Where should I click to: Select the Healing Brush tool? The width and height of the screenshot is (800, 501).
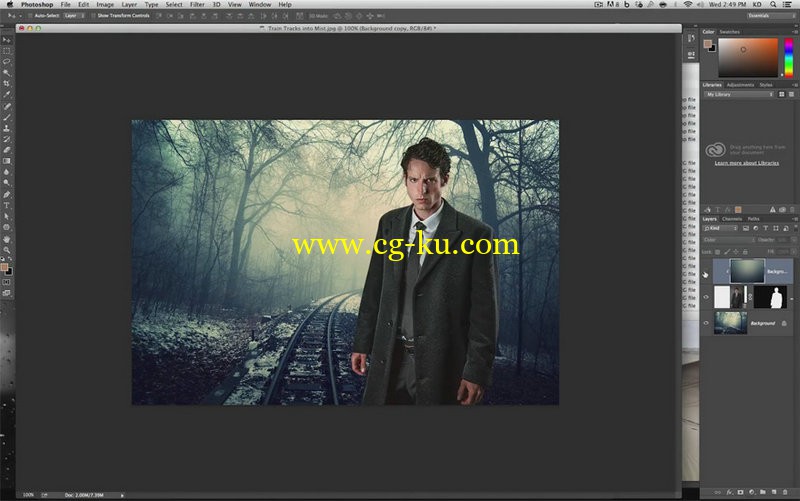7,106
